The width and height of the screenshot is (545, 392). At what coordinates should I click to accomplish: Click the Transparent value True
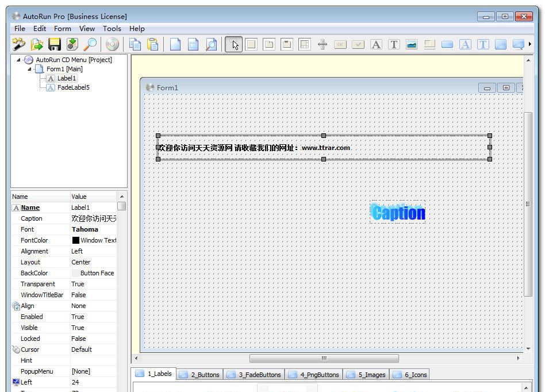point(94,284)
